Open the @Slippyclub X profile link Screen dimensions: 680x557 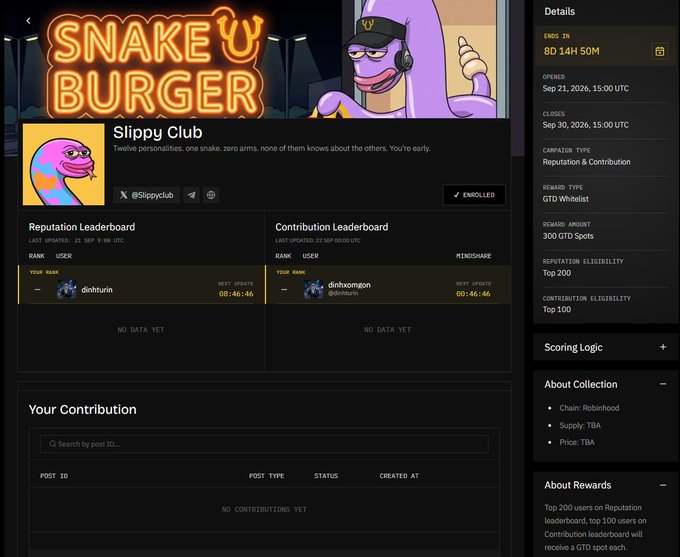pyautogui.click(x=147, y=195)
